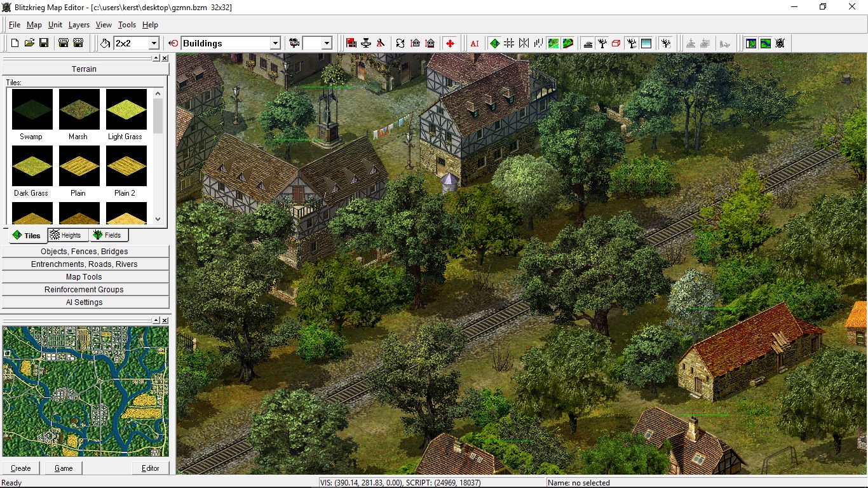
Task: Click the Save as XML disk icon
Action: [64, 43]
